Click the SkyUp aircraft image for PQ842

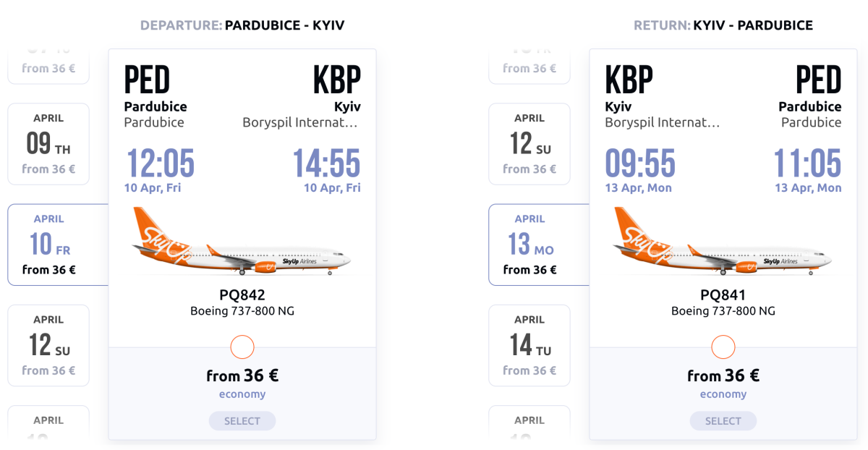(x=242, y=242)
